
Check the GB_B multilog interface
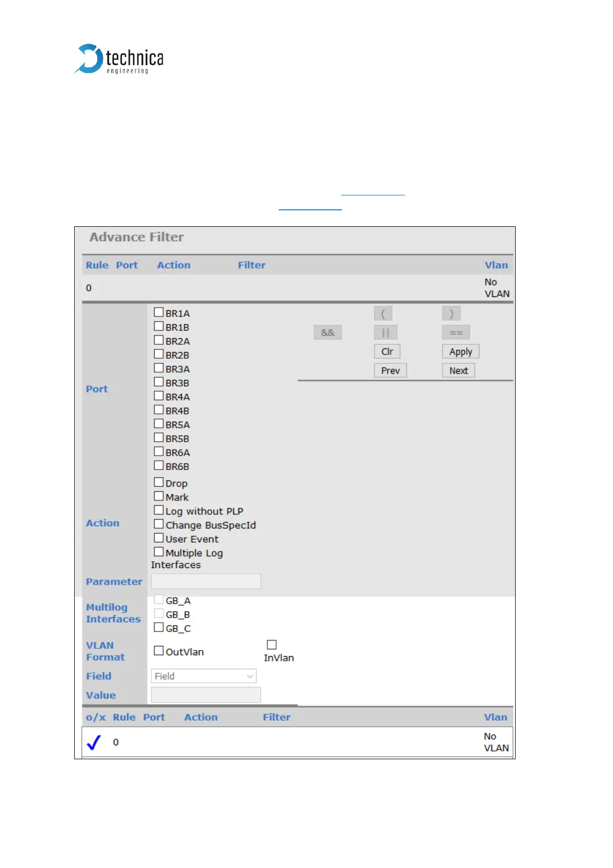tap(159, 614)
